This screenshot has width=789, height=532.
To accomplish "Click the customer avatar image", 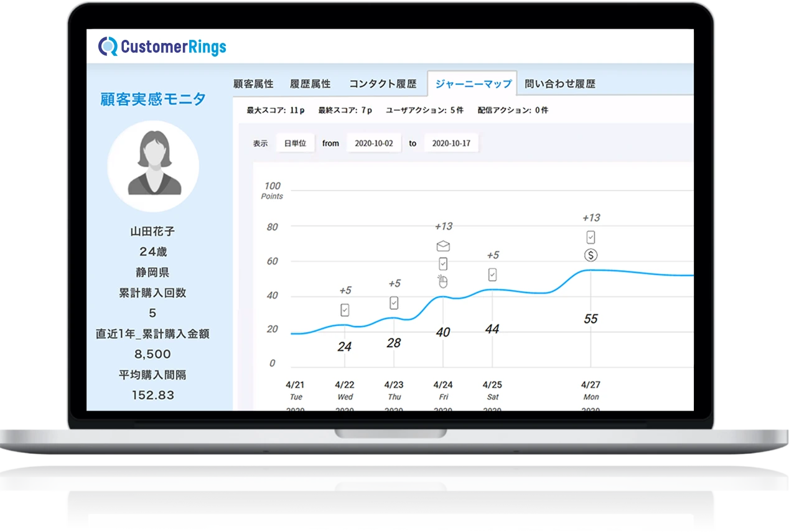I will pyautogui.click(x=153, y=166).
